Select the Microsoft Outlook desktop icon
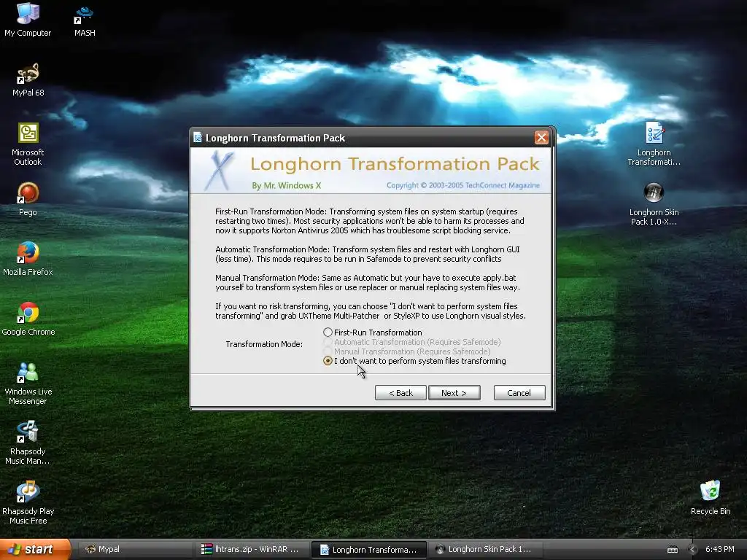 click(28, 144)
